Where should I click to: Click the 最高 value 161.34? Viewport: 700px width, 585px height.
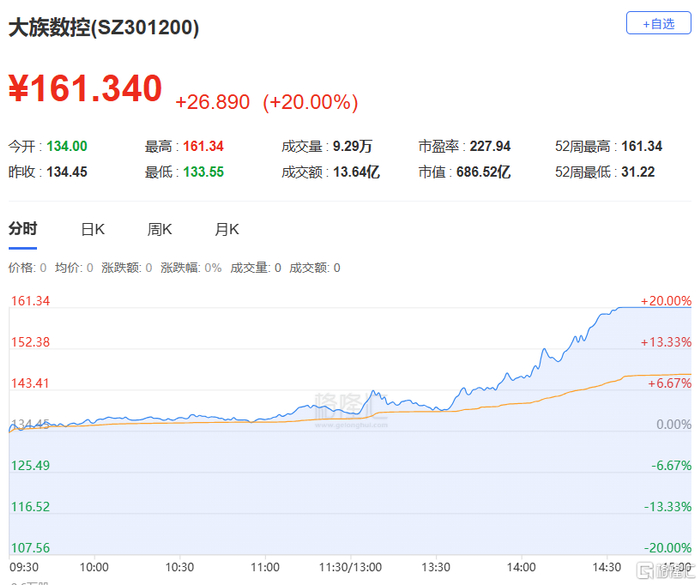[x=203, y=146]
